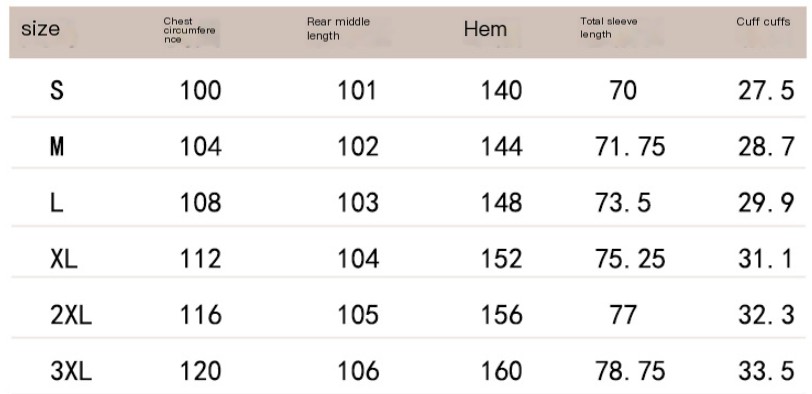Click the Rear middle length header

click(338, 28)
